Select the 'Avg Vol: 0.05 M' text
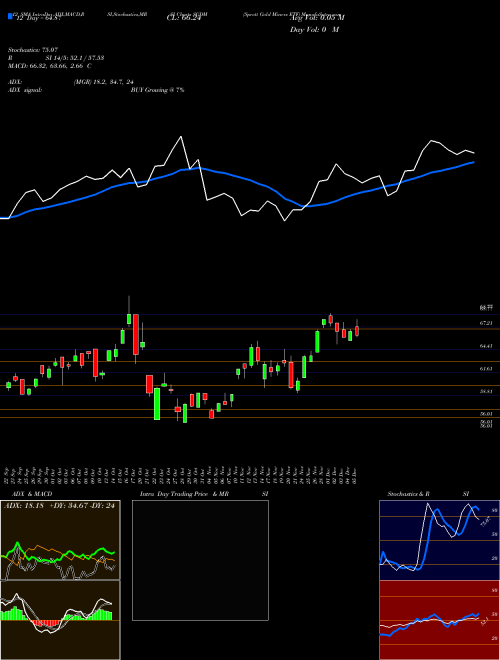 coord(317,18)
